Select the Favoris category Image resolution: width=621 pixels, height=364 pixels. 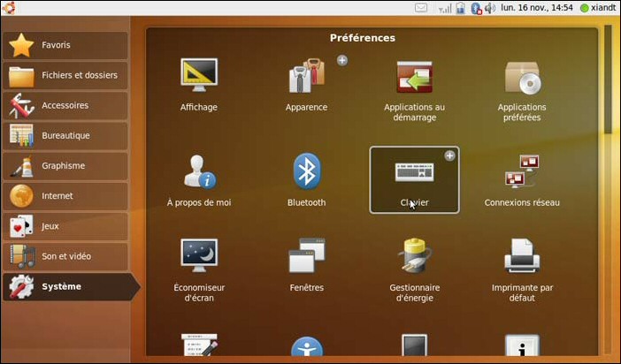pyautogui.click(x=65, y=45)
